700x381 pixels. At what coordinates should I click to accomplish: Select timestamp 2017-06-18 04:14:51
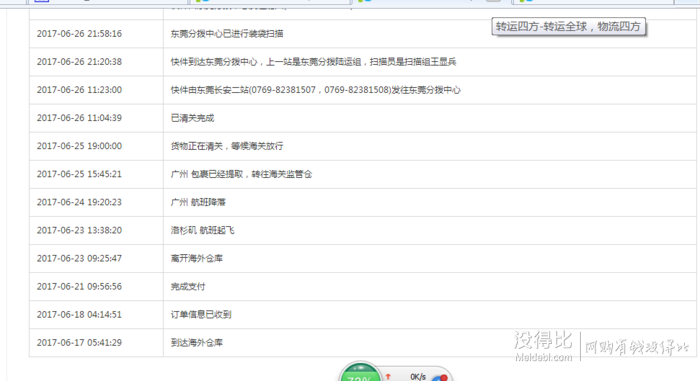point(79,315)
